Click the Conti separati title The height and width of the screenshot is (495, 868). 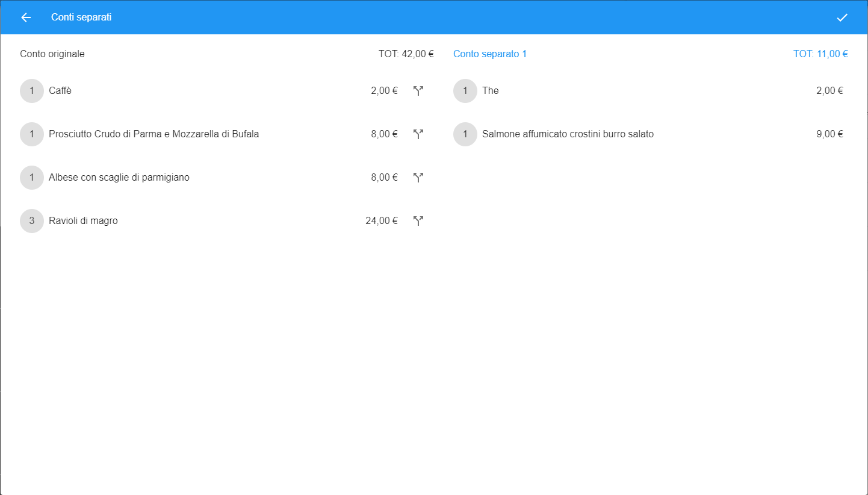(x=81, y=17)
